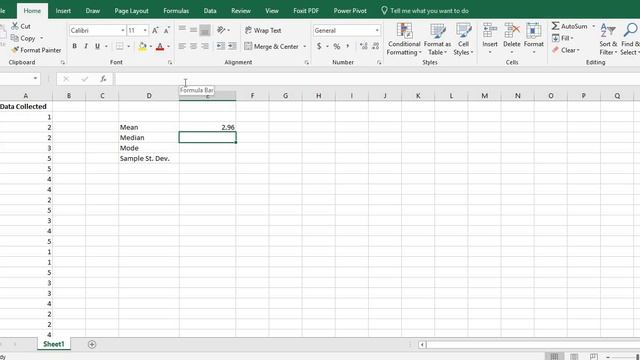Click inside the formula bar
This screenshot has height=360, width=640.
click(376, 79)
